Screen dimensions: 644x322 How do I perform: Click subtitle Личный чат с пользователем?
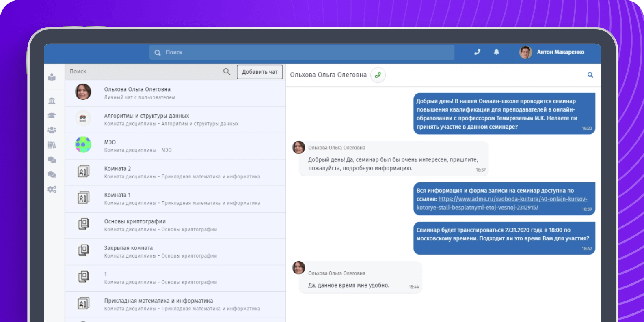pyautogui.click(x=140, y=97)
